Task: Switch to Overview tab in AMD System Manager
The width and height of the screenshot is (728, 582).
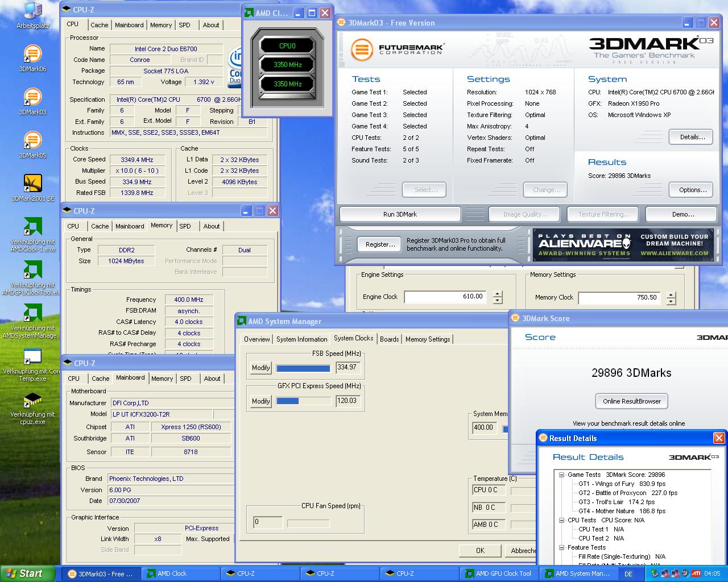Action: pyautogui.click(x=257, y=339)
